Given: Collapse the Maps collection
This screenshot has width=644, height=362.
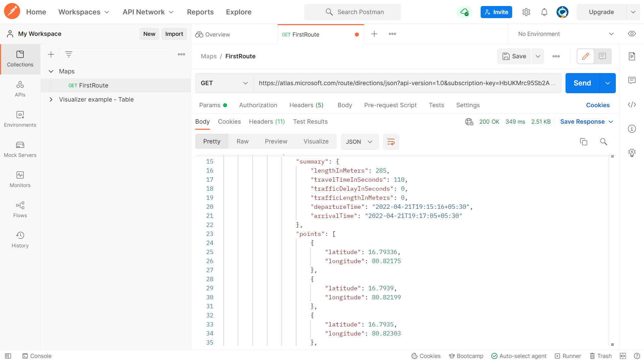Looking at the screenshot, I should click(x=51, y=71).
